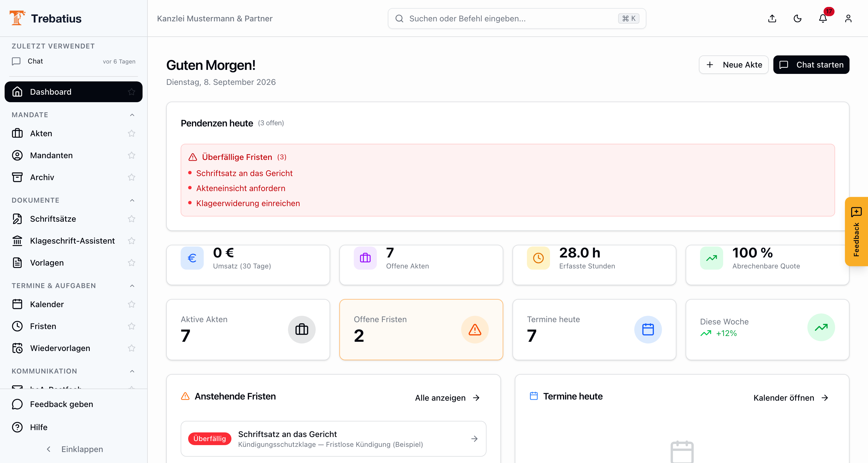Open overdue item Klageerwiderung einreichen
The width and height of the screenshot is (868, 463).
(248, 203)
